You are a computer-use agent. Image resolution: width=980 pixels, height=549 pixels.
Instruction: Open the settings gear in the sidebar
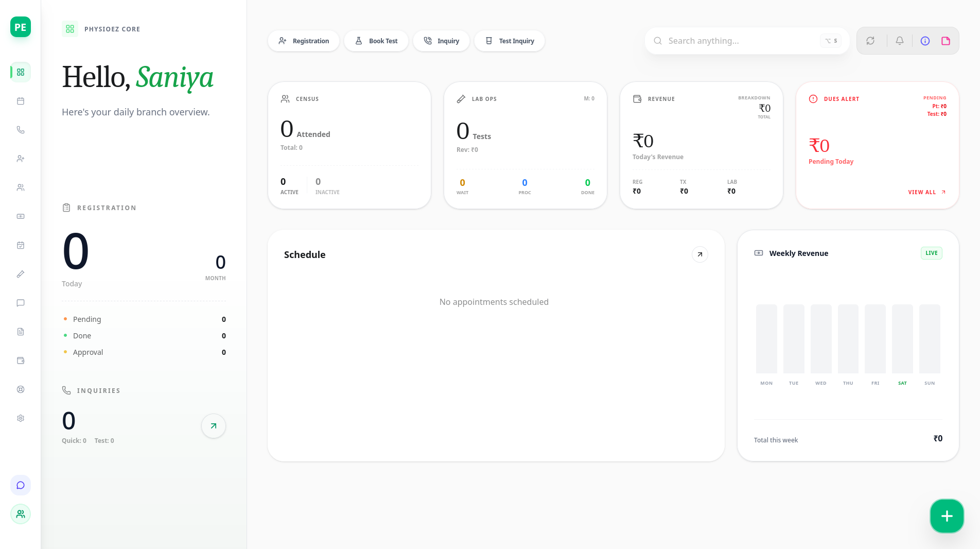pyautogui.click(x=21, y=418)
